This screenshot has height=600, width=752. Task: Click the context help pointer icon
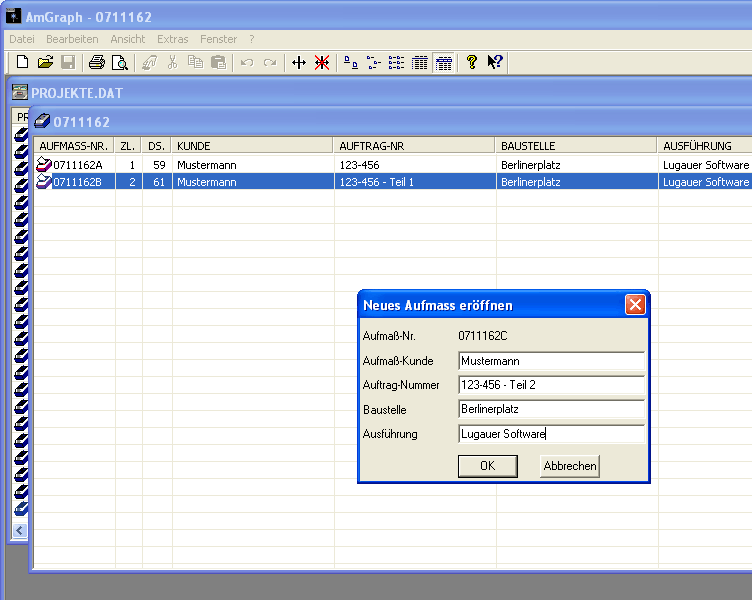[x=495, y=62]
